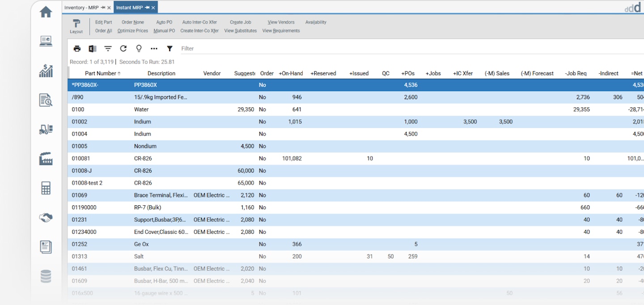This screenshot has width=644, height=305.
Task: Select the RP-7 (Bulk) description cell
Action: tap(148, 208)
